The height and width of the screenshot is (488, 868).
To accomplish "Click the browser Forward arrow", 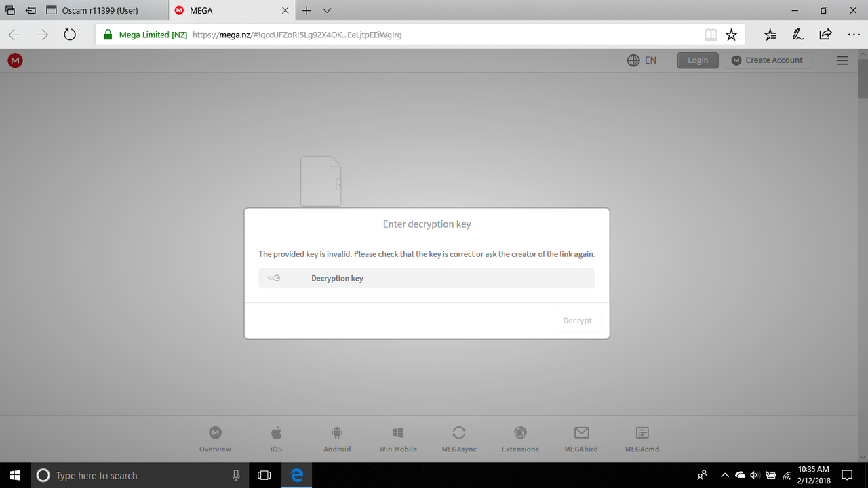I will tap(42, 35).
